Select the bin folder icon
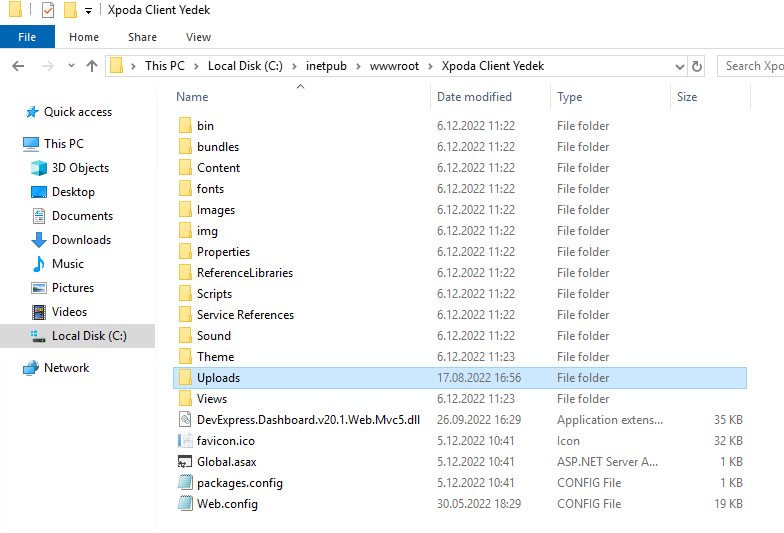The width and height of the screenshot is (784, 533). point(185,126)
